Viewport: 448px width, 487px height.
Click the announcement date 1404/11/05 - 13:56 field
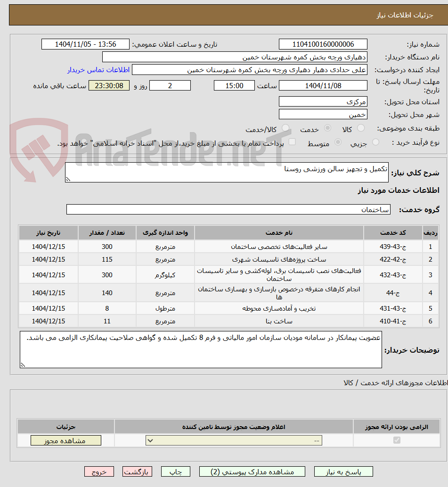pos(85,44)
